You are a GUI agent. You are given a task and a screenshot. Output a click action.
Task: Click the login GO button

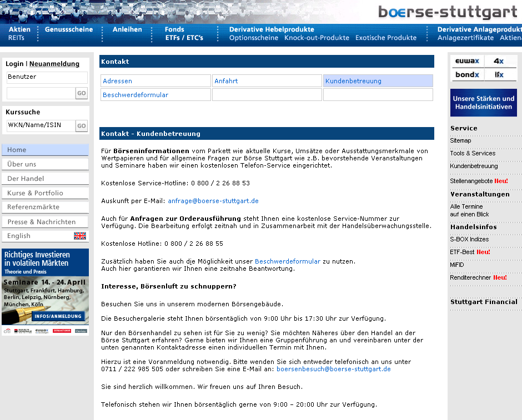click(x=82, y=93)
